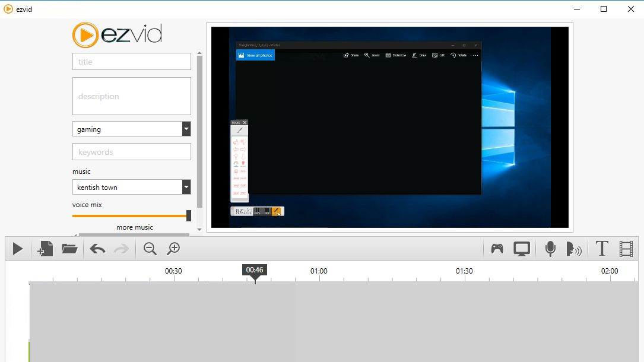
Task: Click the voice mix slider handle
Action: 189,215
